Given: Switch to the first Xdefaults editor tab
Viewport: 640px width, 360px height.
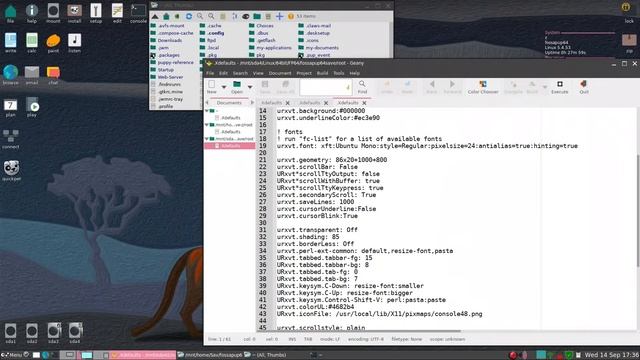Looking at the screenshot, I should coord(271,103).
